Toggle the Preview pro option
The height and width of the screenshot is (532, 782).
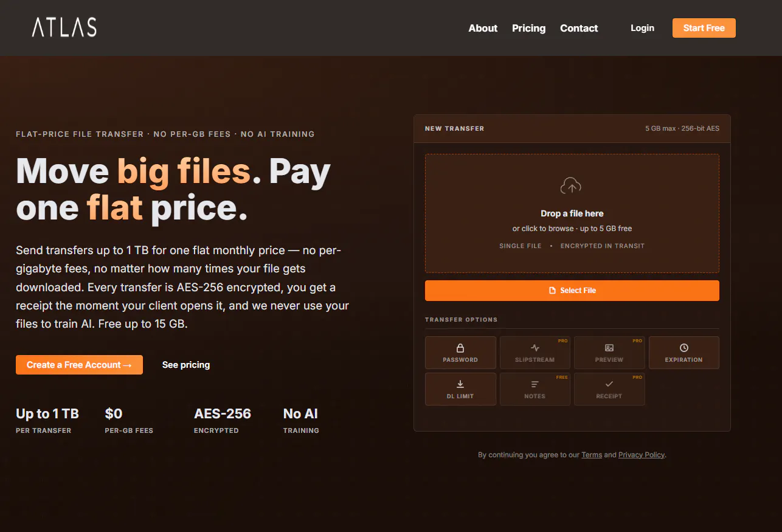tap(609, 353)
